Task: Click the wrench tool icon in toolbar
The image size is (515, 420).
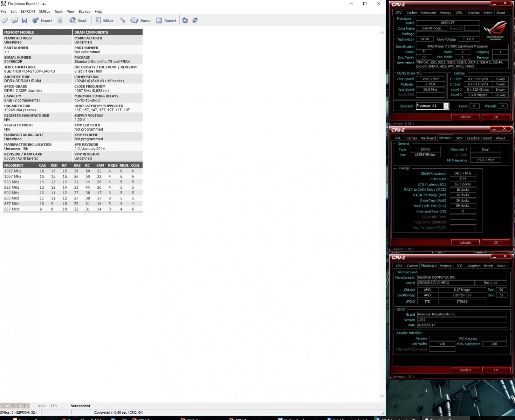Action: [x=123, y=21]
